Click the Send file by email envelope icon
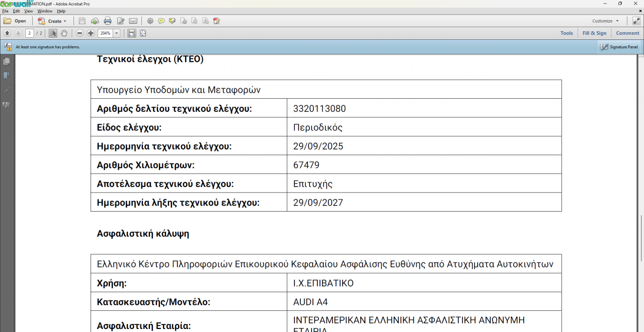644x332 pixels. click(133, 21)
